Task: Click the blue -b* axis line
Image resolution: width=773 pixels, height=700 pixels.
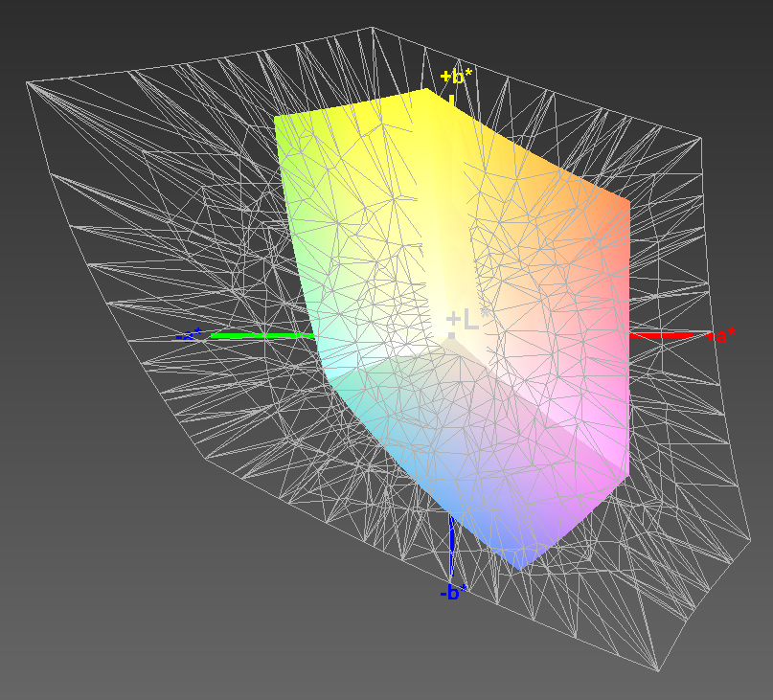Action: pyautogui.click(x=451, y=546)
